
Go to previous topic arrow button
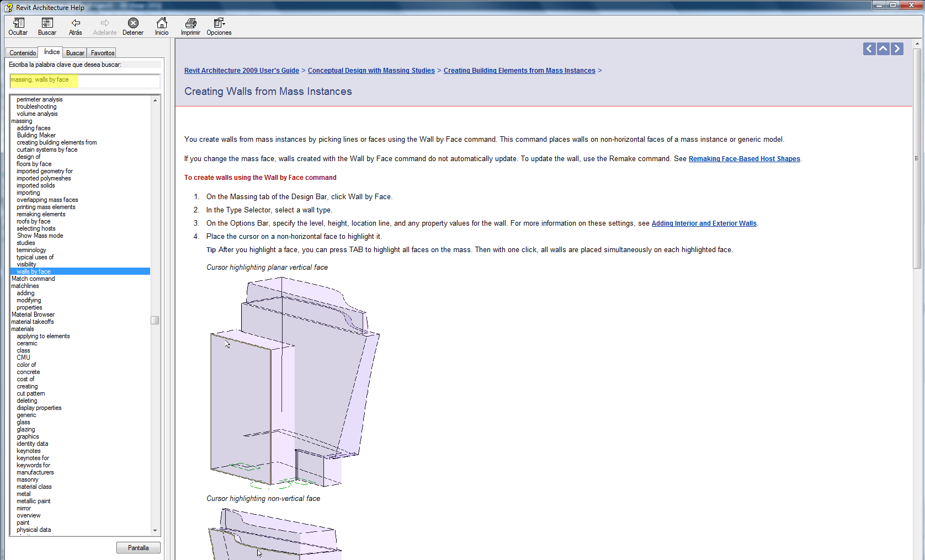pyautogui.click(x=869, y=49)
